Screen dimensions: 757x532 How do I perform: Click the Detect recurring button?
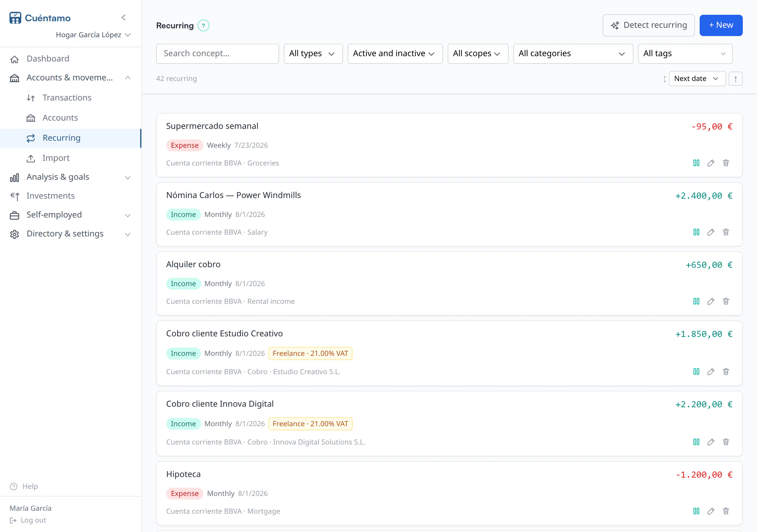point(648,25)
